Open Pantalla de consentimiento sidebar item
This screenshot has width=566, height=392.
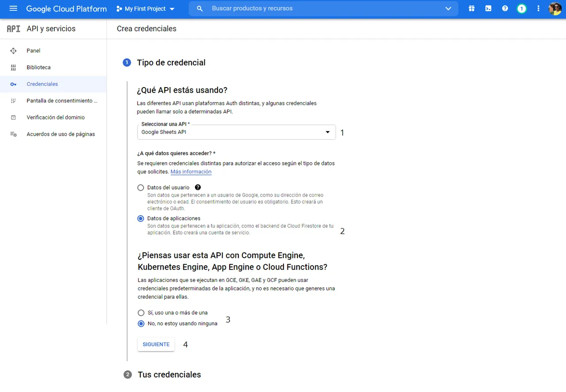[53, 101]
